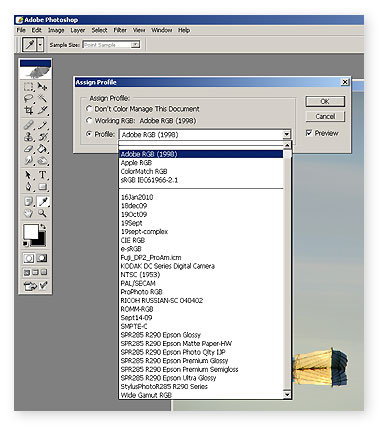
Task: Select the Eyedropper tool in toolbox
Action: [x=42, y=202]
